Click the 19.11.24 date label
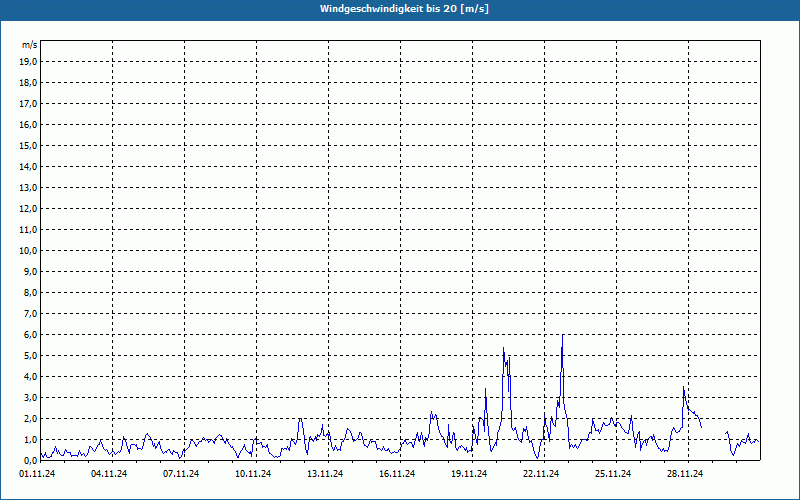Viewport: 800px width, 500px height. (x=468, y=474)
